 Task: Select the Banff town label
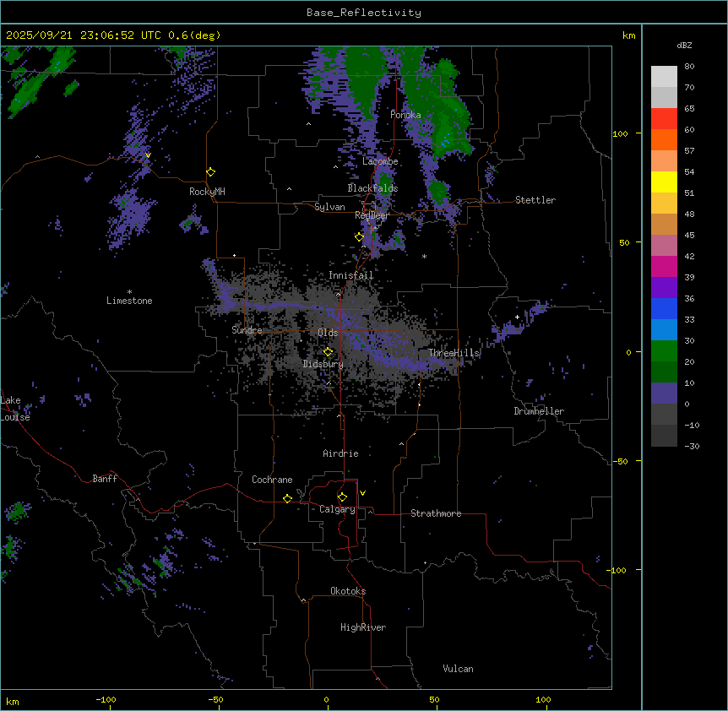click(105, 479)
